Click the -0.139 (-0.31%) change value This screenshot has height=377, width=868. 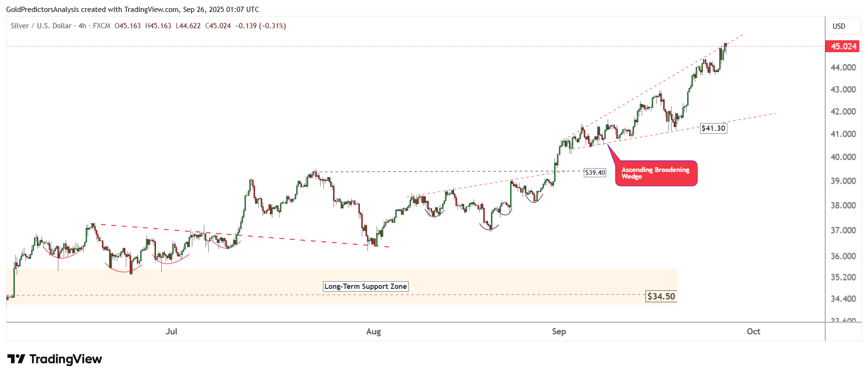click(261, 26)
